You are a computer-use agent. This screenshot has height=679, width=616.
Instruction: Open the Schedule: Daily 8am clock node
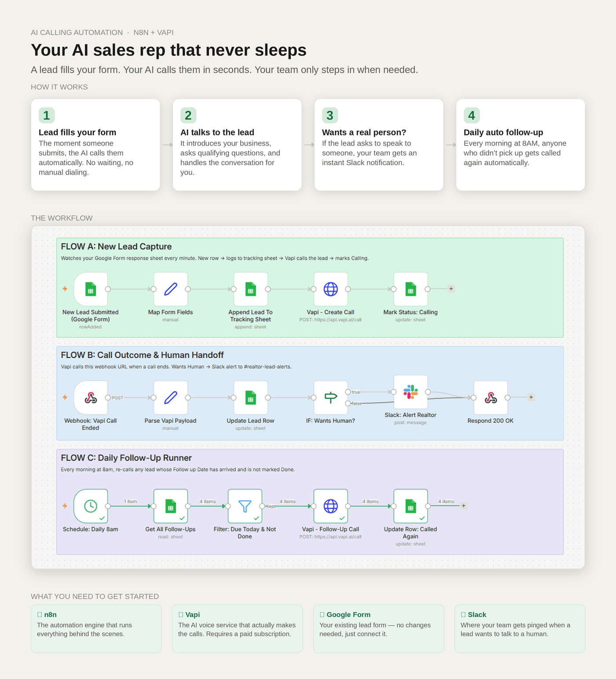point(91,506)
